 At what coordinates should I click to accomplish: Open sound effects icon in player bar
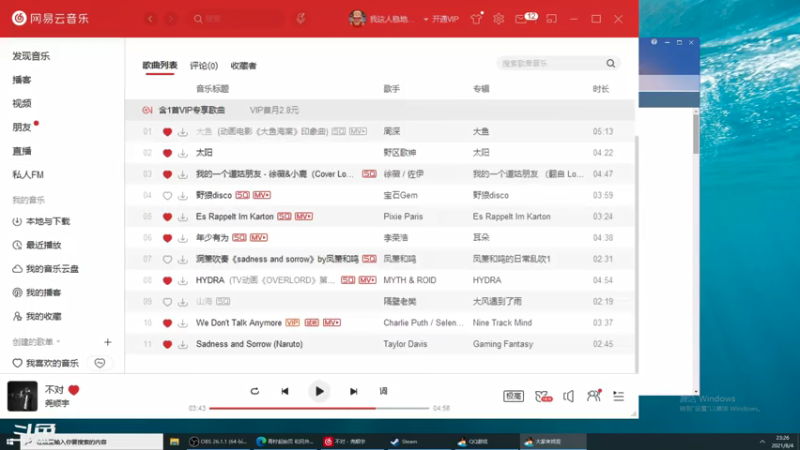click(543, 396)
